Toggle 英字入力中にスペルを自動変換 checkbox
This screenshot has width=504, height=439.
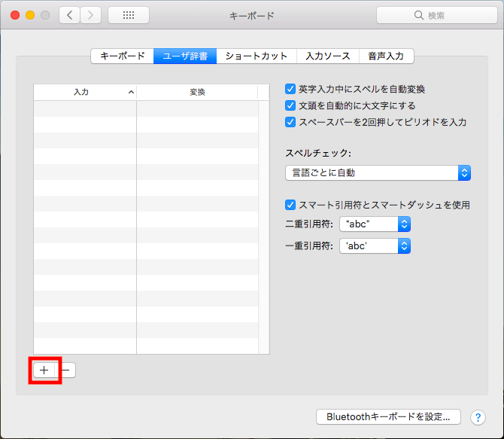click(290, 89)
